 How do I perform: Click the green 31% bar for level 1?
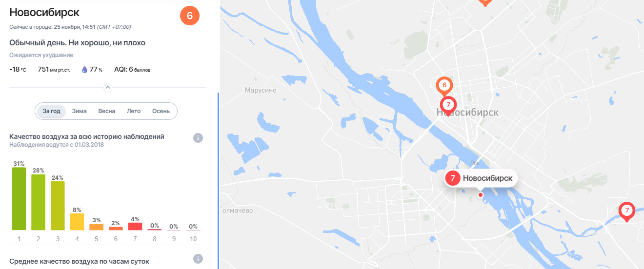19,199
